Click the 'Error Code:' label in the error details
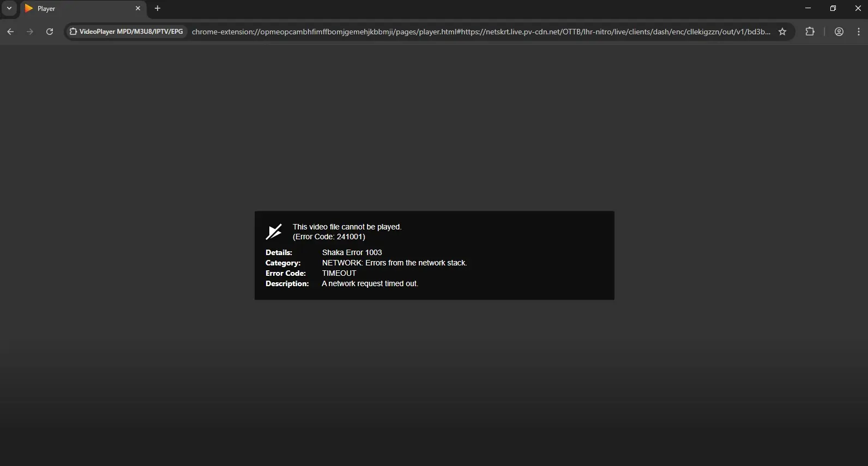 point(286,273)
